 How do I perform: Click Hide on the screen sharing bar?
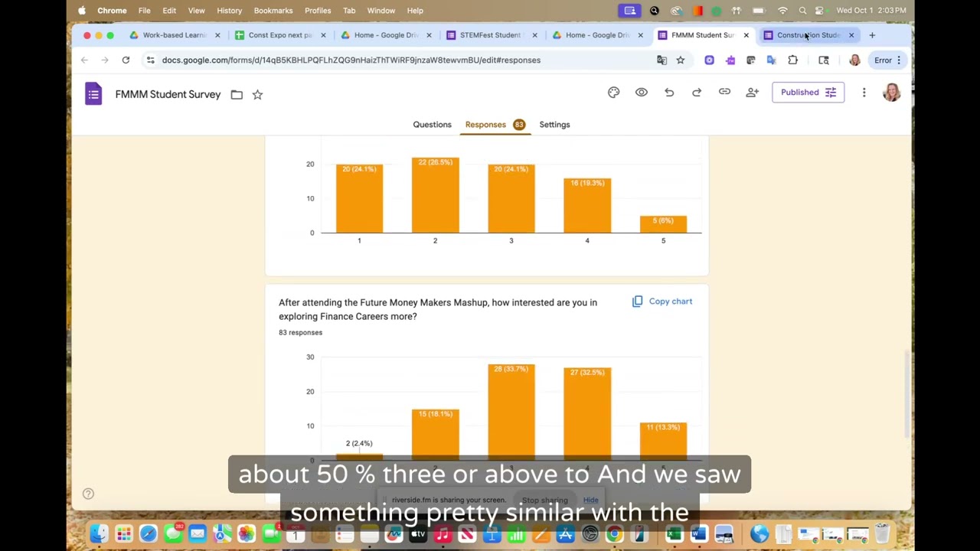[590, 500]
